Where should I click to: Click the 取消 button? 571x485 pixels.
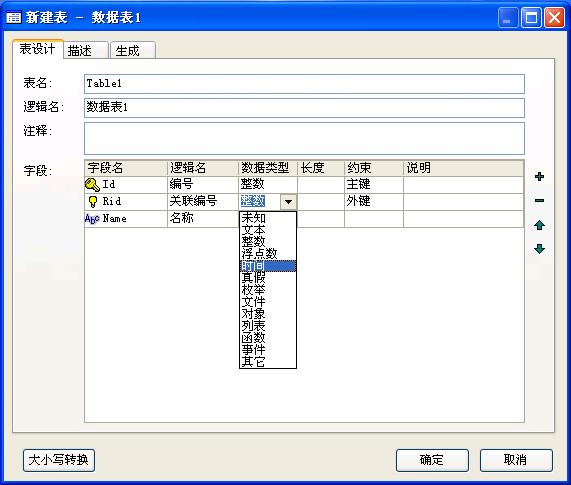point(516,460)
